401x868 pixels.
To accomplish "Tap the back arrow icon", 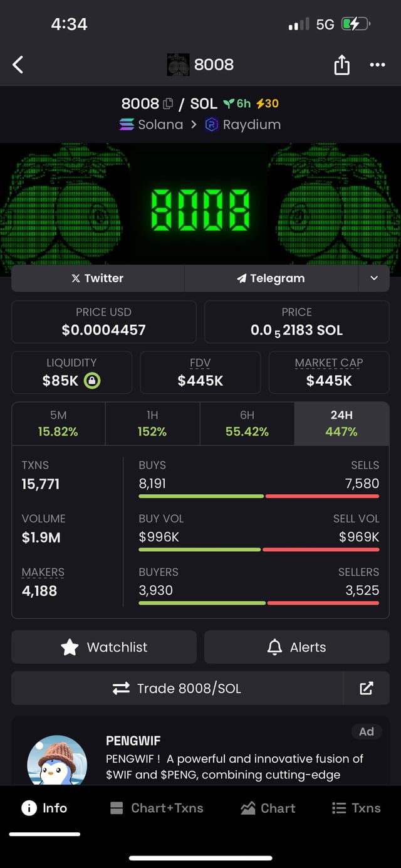I will coord(18,64).
